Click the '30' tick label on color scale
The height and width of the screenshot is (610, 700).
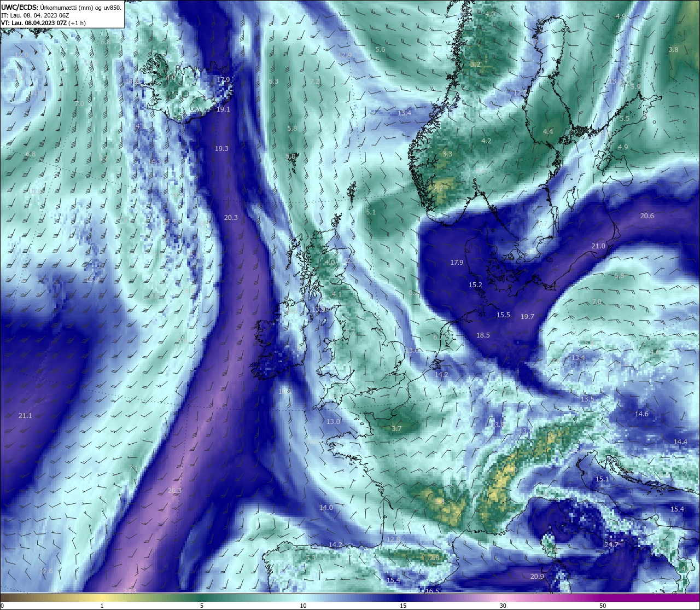[x=503, y=606]
